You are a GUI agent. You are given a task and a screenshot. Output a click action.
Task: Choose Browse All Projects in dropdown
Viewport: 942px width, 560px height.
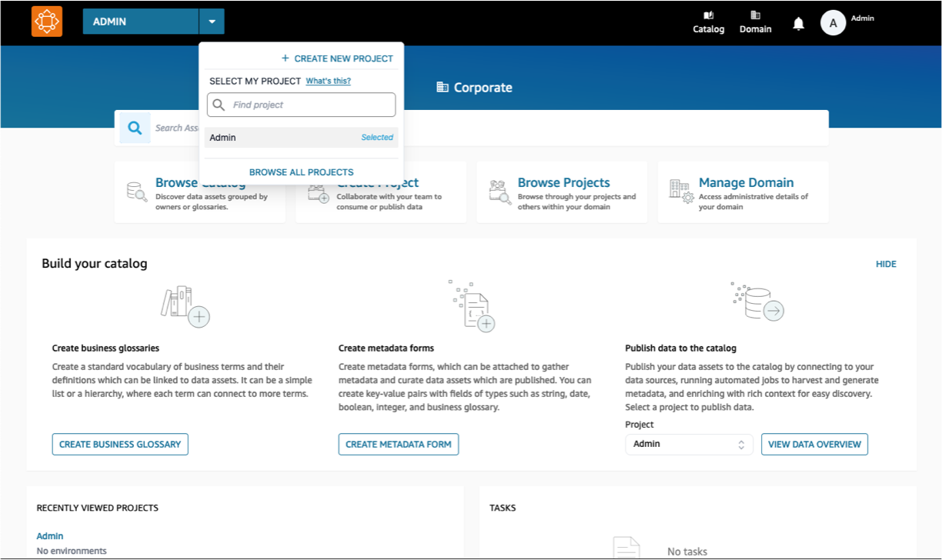pyautogui.click(x=302, y=172)
